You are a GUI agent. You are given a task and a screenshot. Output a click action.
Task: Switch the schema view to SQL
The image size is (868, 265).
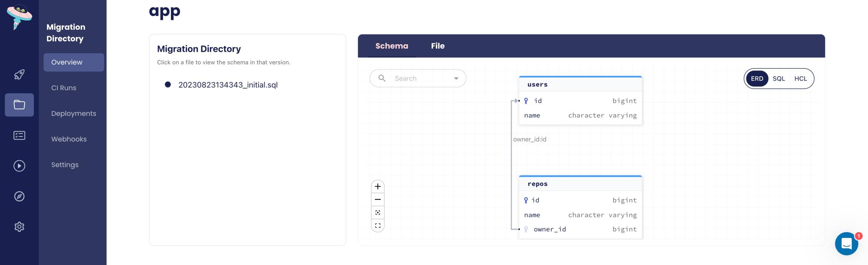(x=779, y=79)
